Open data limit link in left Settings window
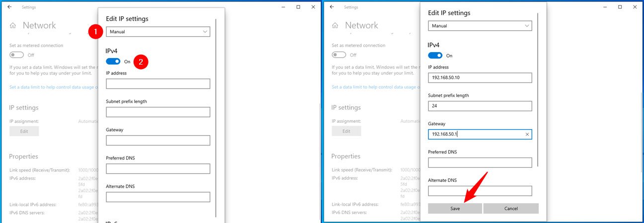The width and height of the screenshot is (644, 223). click(x=53, y=87)
